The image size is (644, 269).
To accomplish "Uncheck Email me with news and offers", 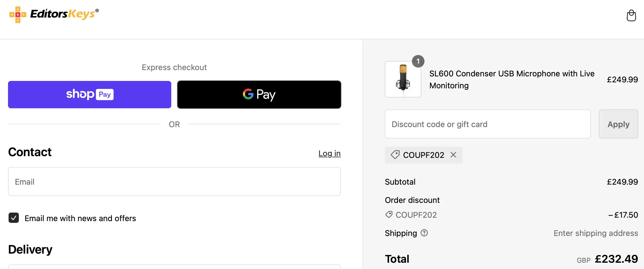I will click(x=14, y=218).
